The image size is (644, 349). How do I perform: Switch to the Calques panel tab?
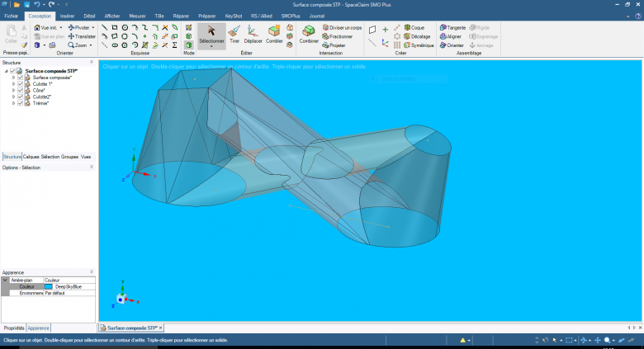(31, 156)
